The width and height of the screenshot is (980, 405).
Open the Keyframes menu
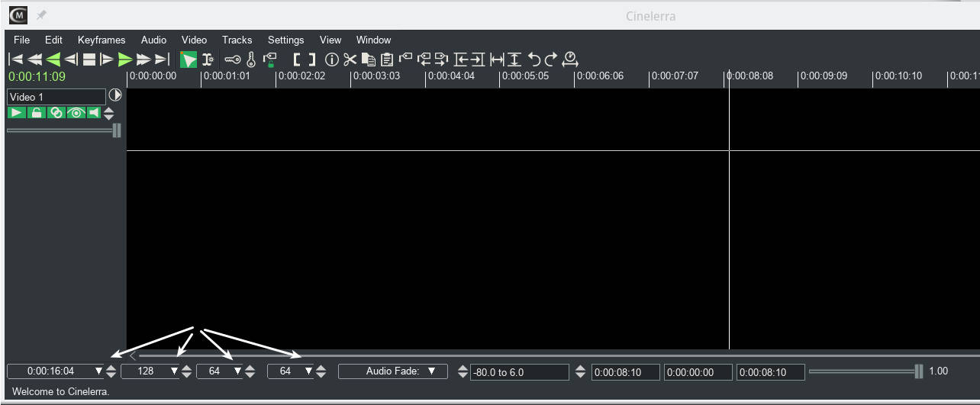[x=101, y=40]
